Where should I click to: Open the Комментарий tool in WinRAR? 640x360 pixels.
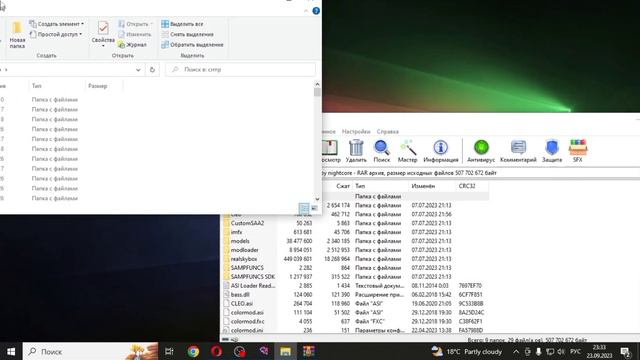click(518, 151)
